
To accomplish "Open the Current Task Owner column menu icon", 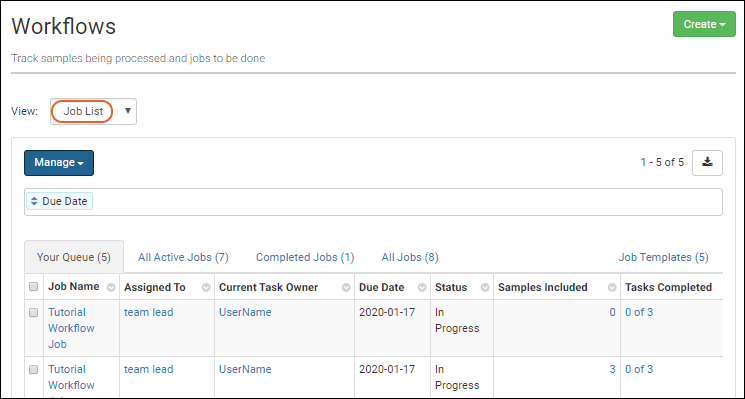I will pyautogui.click(x=346, y=287).
